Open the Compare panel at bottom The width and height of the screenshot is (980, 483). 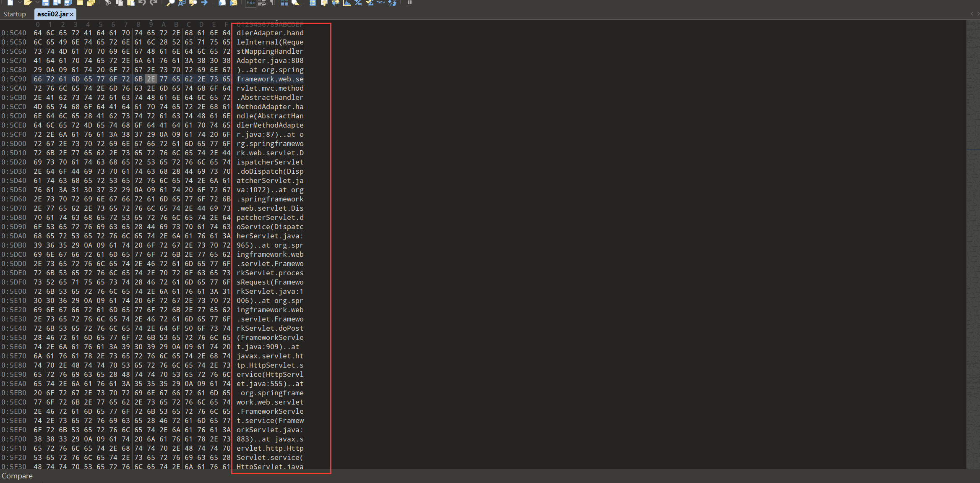[17, 476]
